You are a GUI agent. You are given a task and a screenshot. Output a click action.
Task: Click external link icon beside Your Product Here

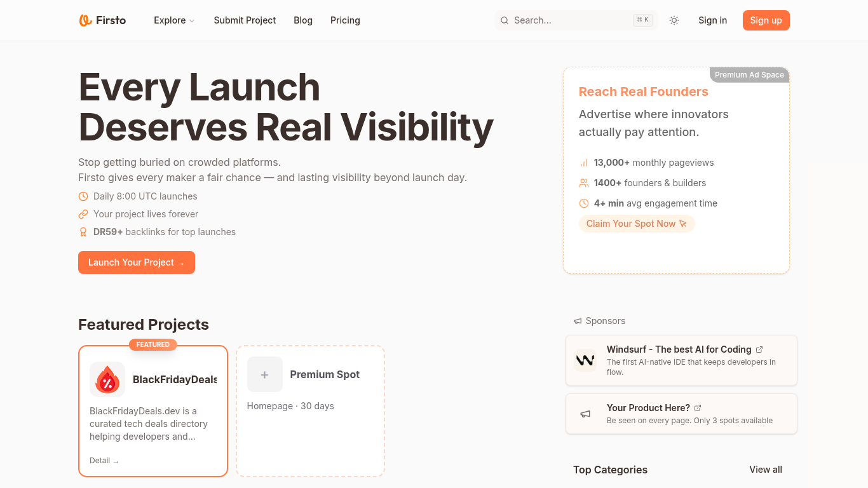coord(698,408)
